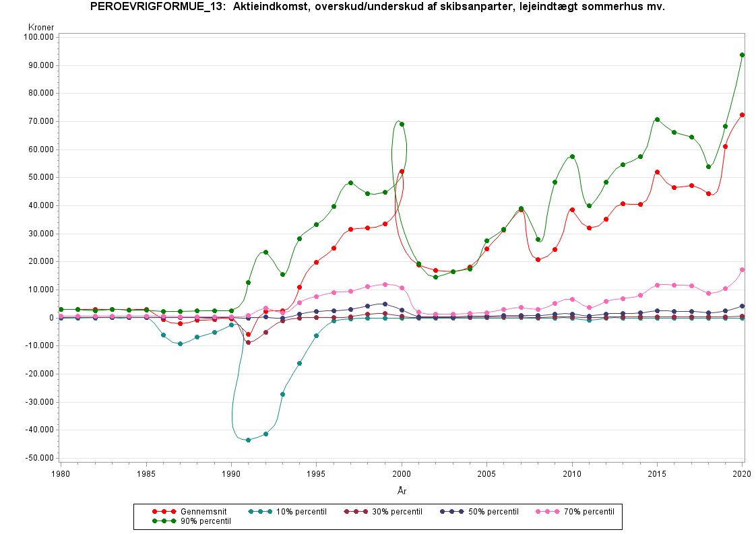
Task: Click the 90% percentil data point at 2020
Action: (x=742, y=55)
